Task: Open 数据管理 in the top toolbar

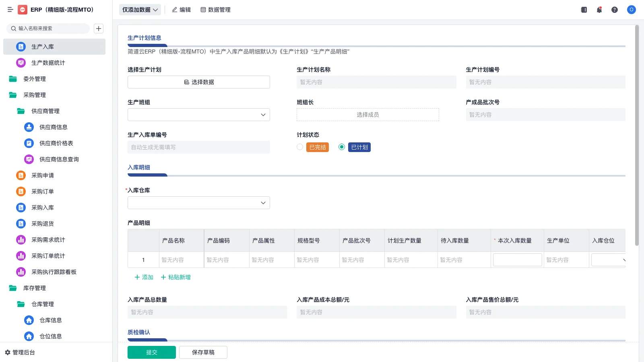Action: click(x=216, y=10)
